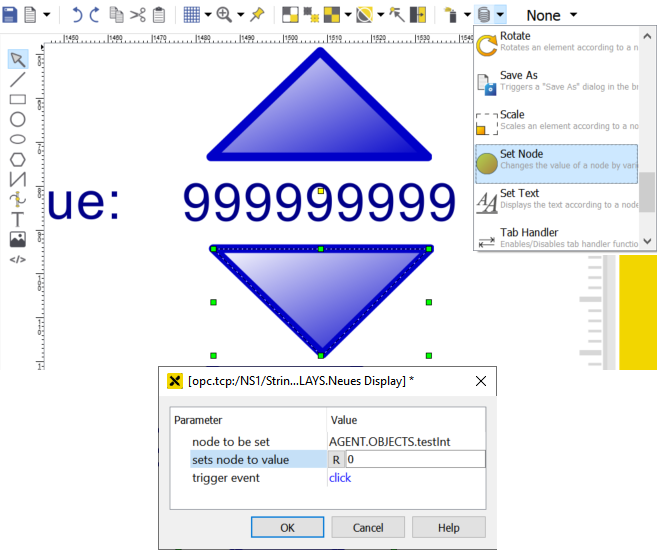Screen dimensions: 657x552
Task: Collapse the dynamics list dropdown arrow
Action: pos(500,15)
